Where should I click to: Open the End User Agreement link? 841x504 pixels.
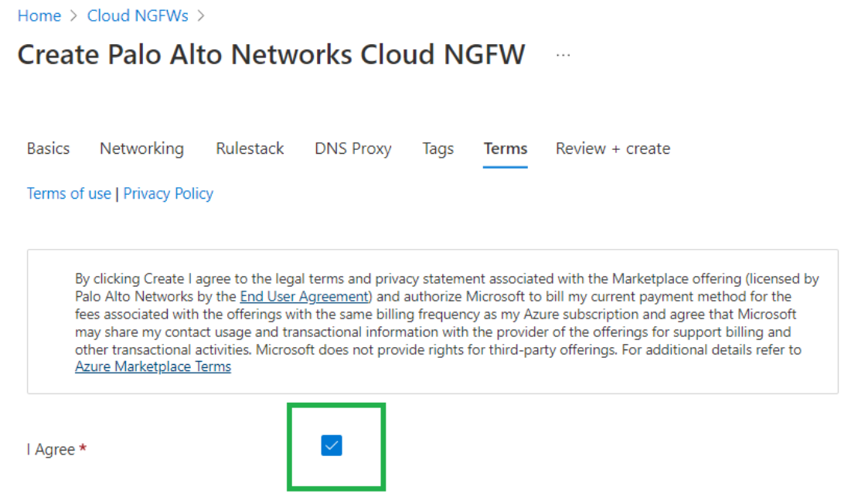304,296
